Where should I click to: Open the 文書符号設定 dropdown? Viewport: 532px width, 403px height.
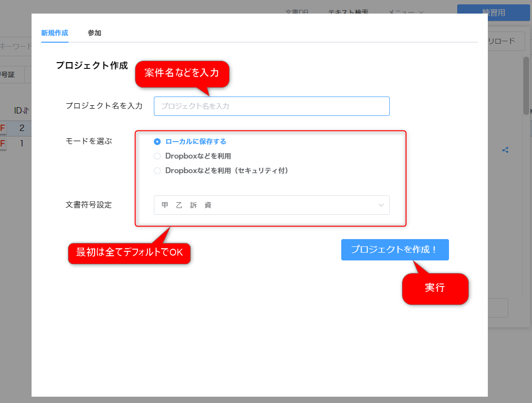(x=271, y=205)
